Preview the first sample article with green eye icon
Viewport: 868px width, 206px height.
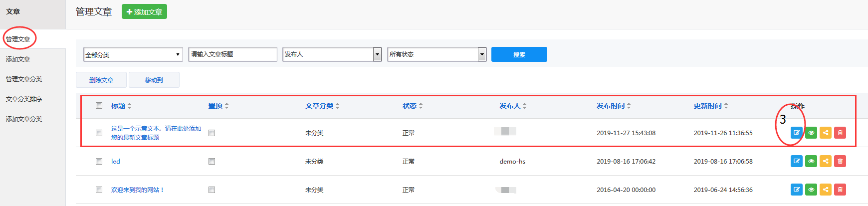pyautogui.click(x=811, y=133)
